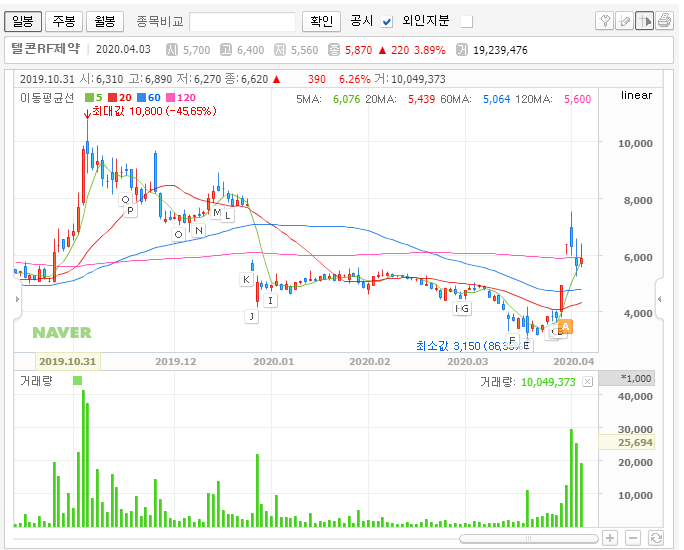Open disclosure marker P
684x550 pixels.
pyautogui.click(x=130, y=211)
